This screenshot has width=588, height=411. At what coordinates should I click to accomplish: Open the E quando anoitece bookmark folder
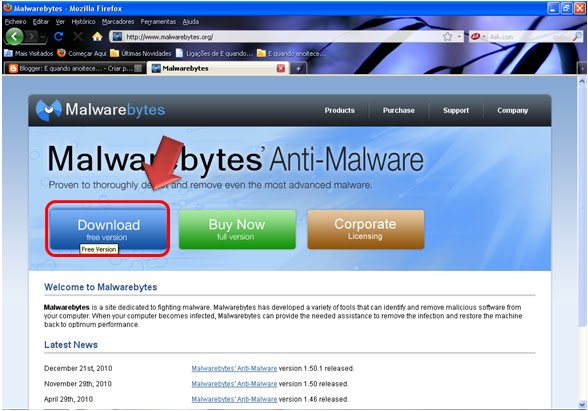tap(291, 53)
